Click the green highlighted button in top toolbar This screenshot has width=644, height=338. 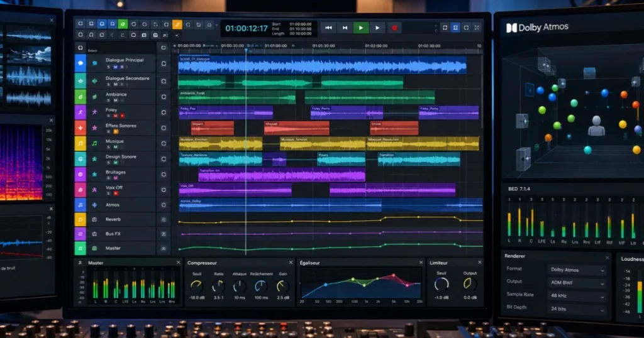[x=123, y=25]
